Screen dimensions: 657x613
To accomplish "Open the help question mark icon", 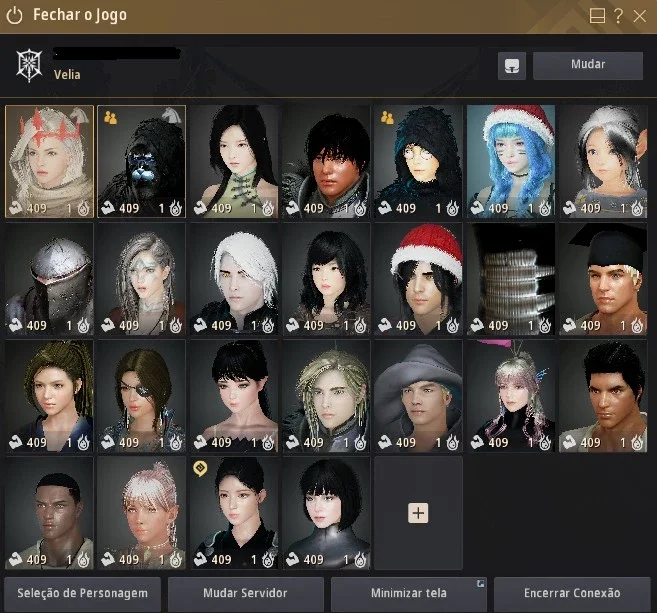I will point(618,16).
